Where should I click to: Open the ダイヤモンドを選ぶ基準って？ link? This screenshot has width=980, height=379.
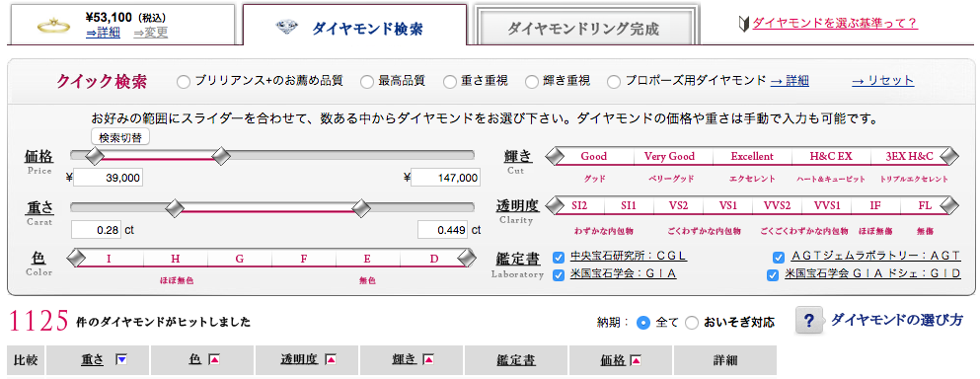(x=834, y=23)
